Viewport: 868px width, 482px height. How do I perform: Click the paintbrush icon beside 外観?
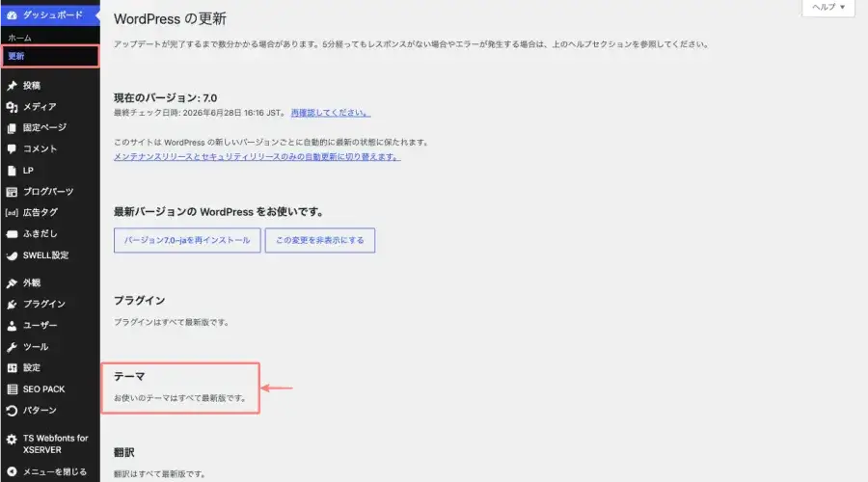pos(12,282)
